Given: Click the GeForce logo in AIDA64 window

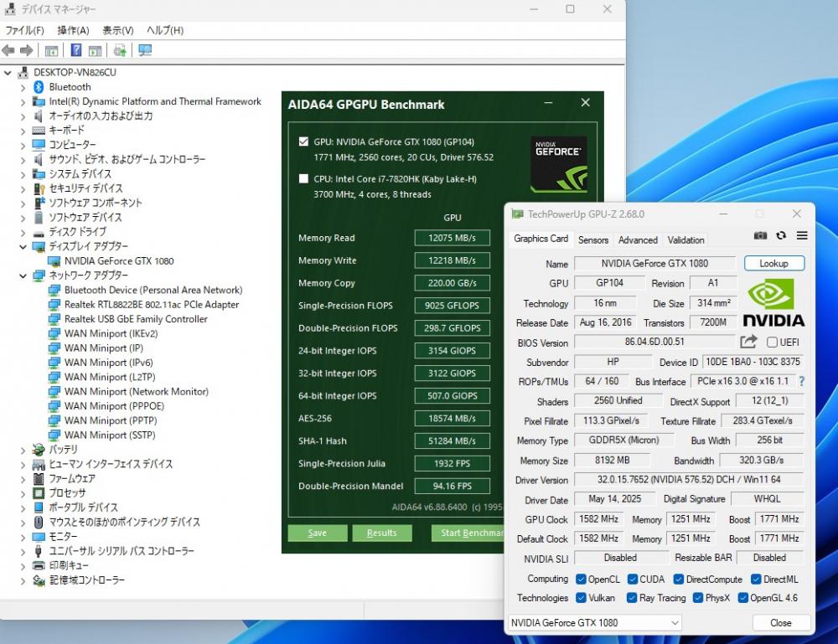Looking at the screenshot, I should pos(558,164).
